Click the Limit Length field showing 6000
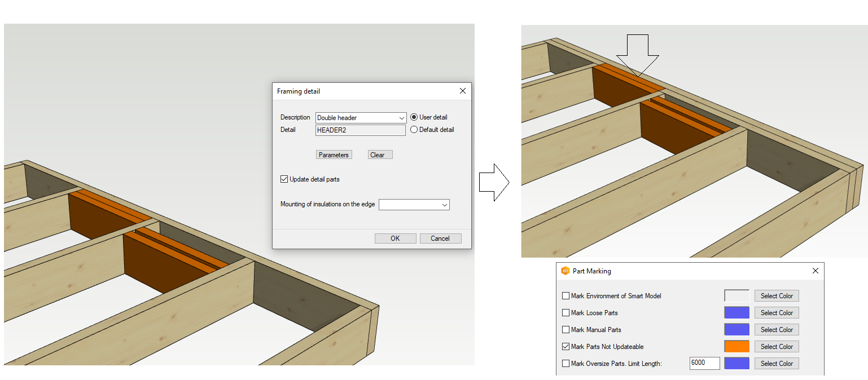 pos(704,364)
